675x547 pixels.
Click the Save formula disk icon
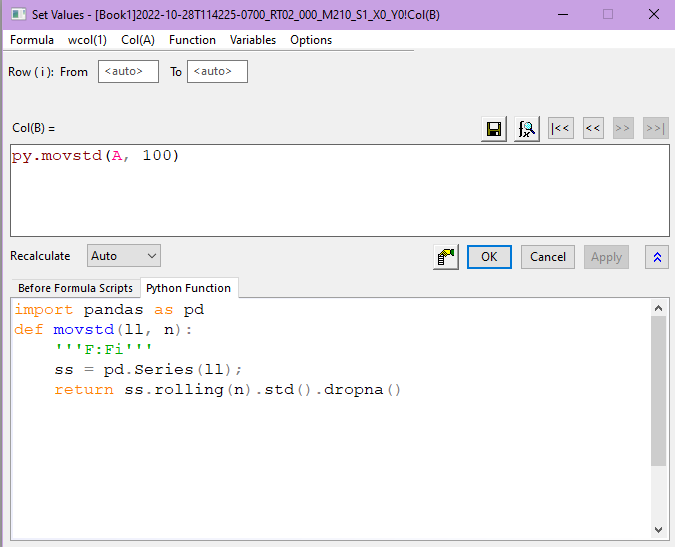493,129
